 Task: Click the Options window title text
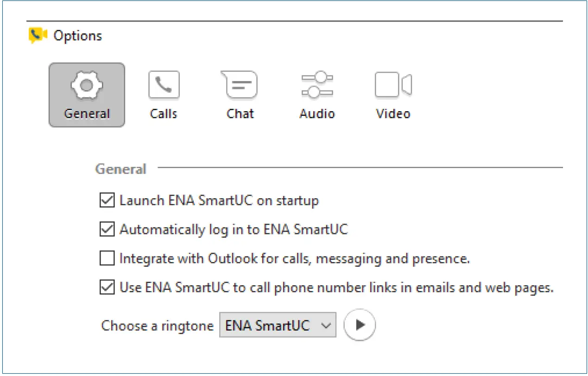[78, 36]
